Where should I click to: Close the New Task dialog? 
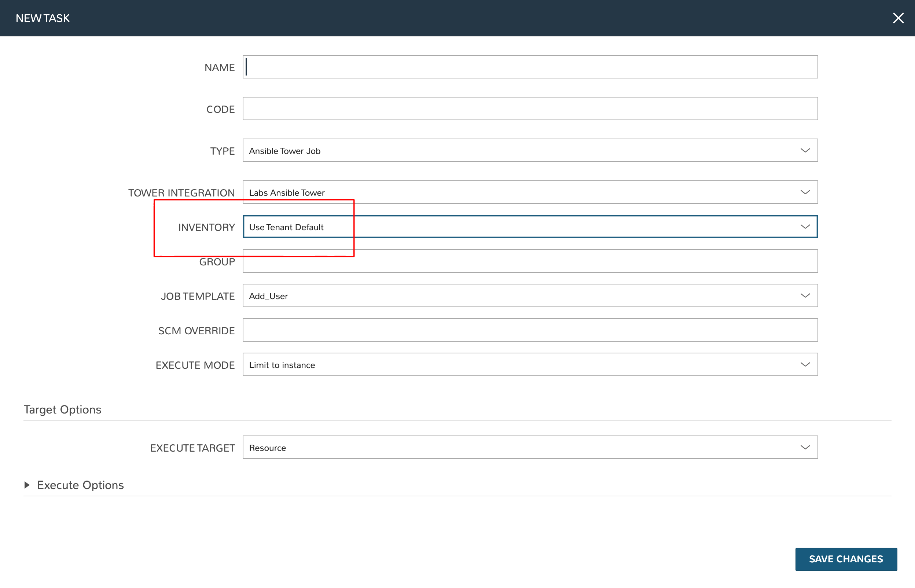[x=898, y=18]
